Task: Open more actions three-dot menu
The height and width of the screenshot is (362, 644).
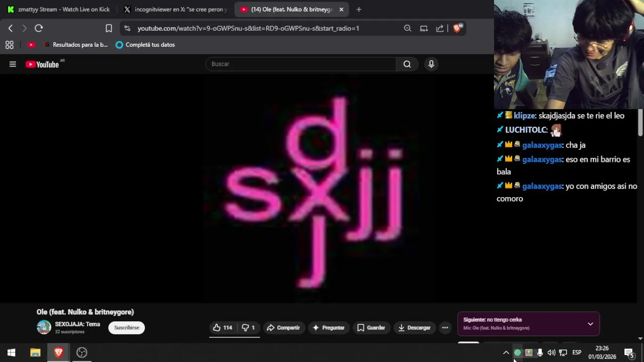Action: [445, 328]
